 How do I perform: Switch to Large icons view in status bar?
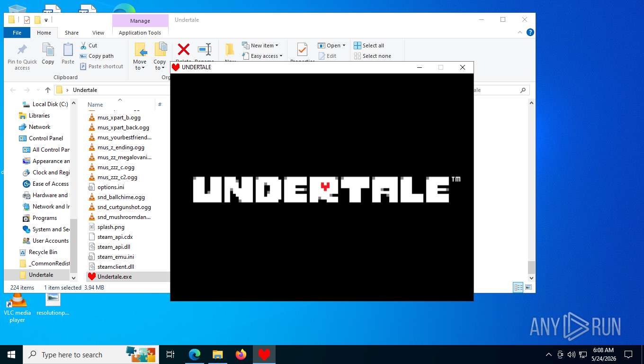(528, 287)
